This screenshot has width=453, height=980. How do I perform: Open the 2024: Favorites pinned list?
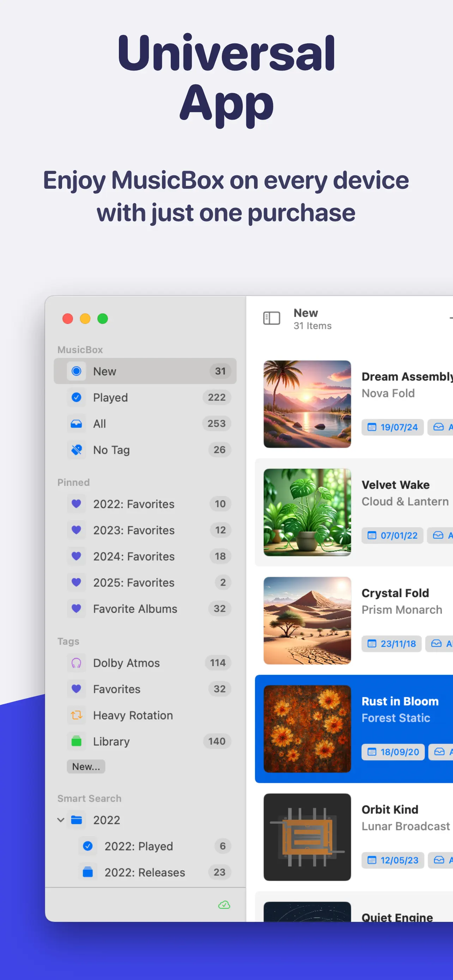145,556
